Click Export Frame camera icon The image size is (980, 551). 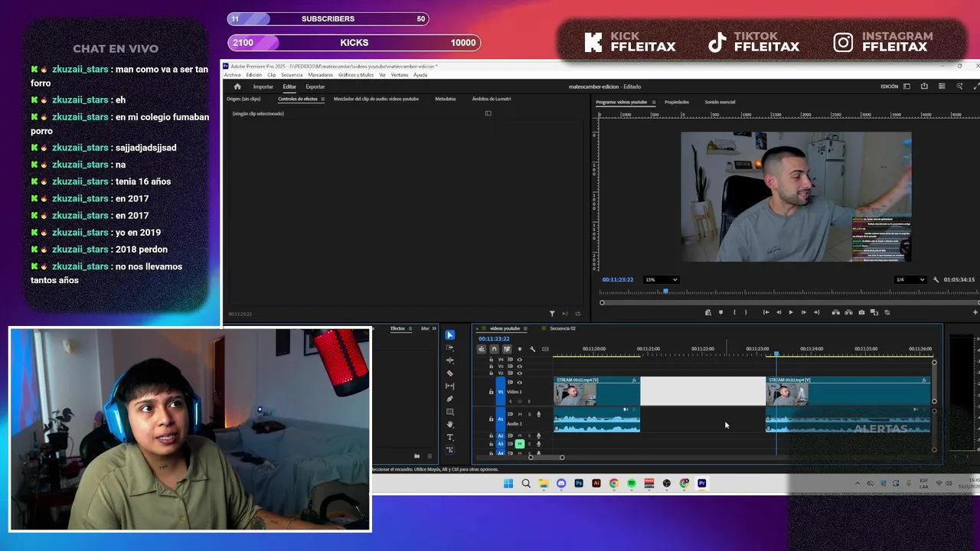tap(861, 312)
